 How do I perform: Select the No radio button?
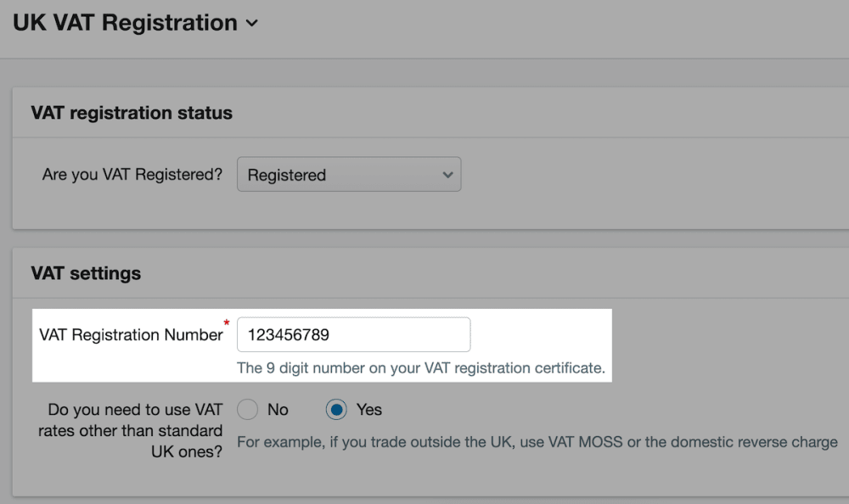click(x=247, y=410)
